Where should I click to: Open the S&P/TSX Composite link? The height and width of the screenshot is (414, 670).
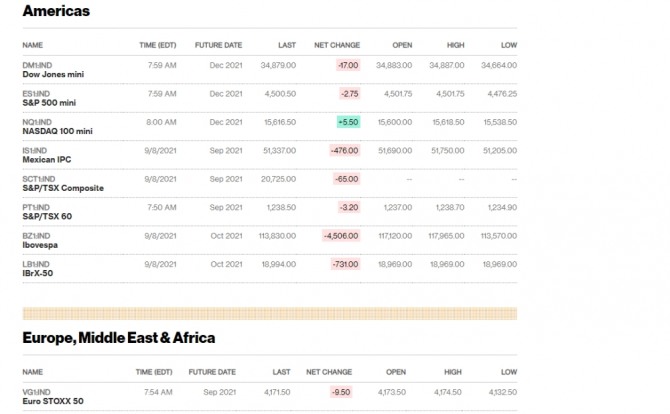[x=62, y=188]
